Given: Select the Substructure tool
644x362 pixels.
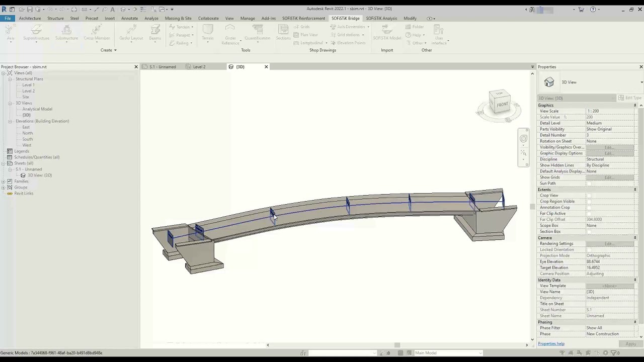Looking at the screenshot, I should 66,33.
